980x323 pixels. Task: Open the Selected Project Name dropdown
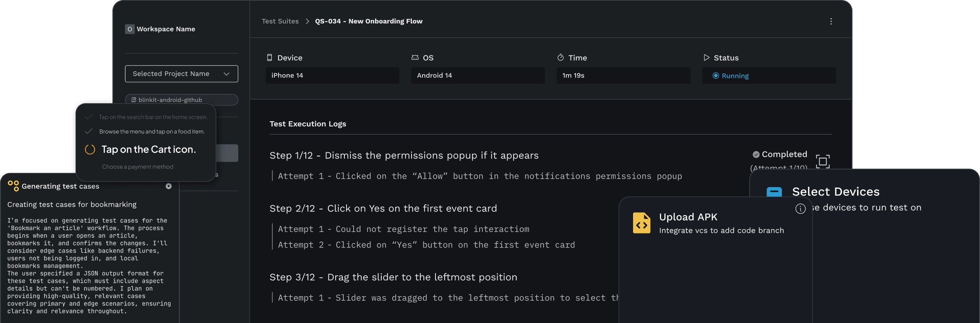(x=181, y=73)
